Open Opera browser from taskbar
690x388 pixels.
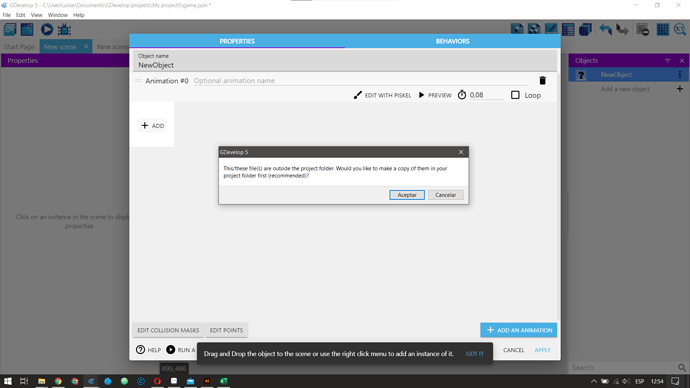pos(157,381)
